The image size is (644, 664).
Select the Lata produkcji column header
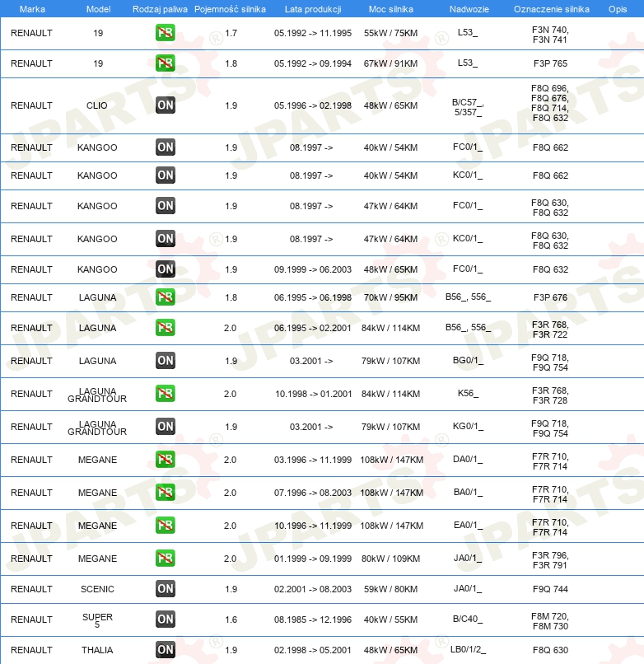[x=311, y=8]
